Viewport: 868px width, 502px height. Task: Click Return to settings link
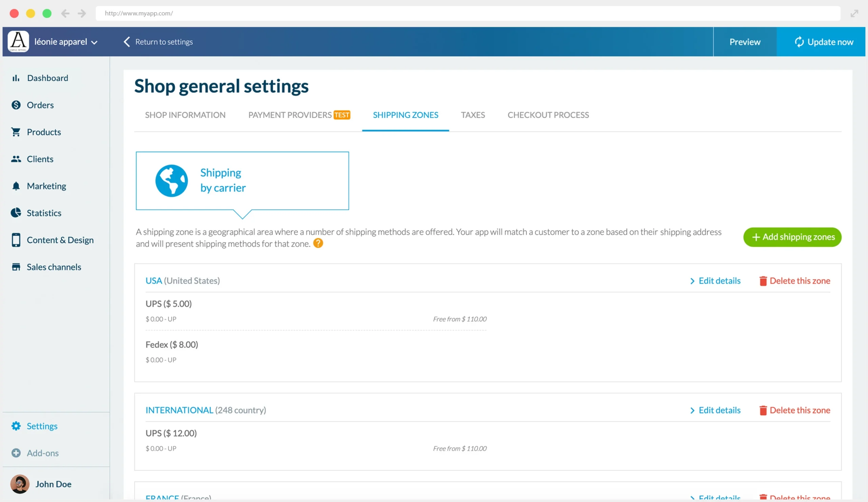pos(158,42)
